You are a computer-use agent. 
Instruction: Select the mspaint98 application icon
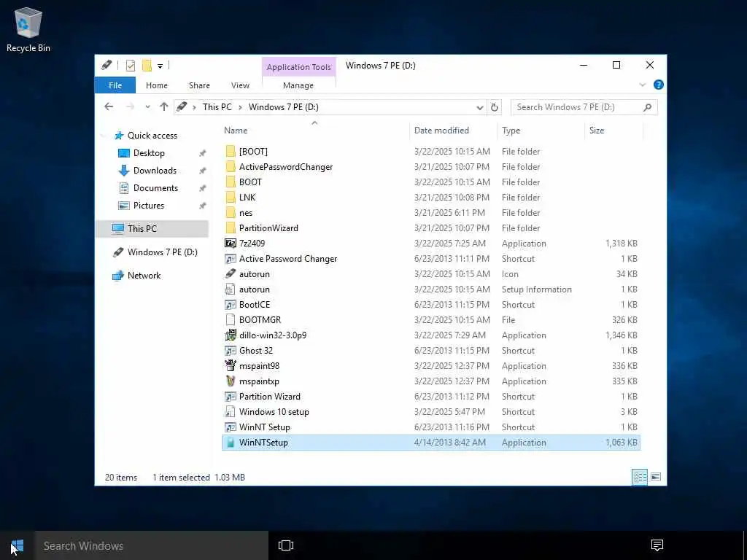click(x=231, y=366)
